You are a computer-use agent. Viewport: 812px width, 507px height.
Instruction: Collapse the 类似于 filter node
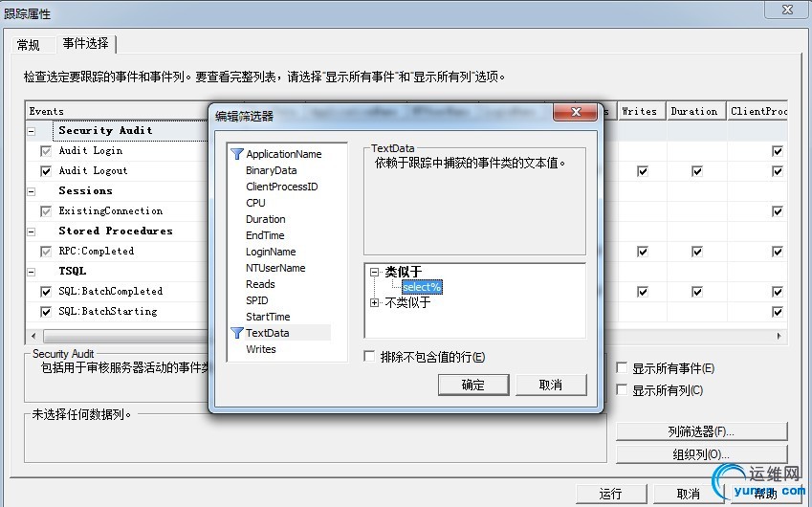click(x=374, y=272)
